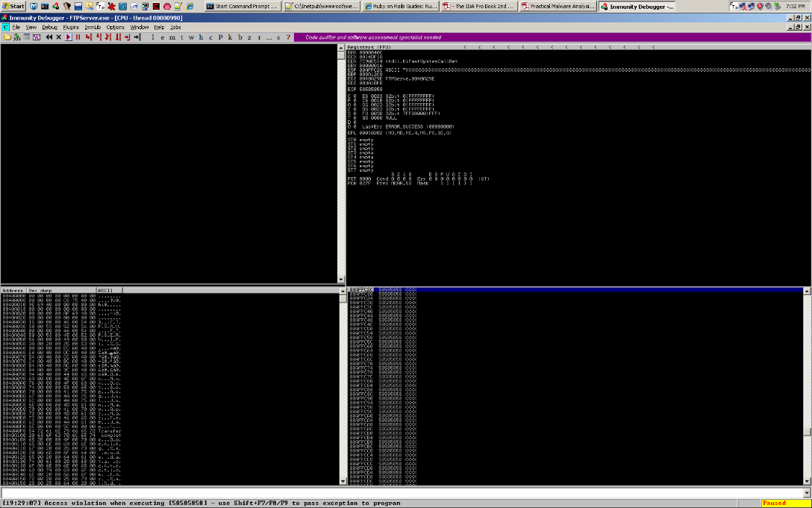Show the log window 'l' button
Screen dimensions: 812x508
coord(152,37)
